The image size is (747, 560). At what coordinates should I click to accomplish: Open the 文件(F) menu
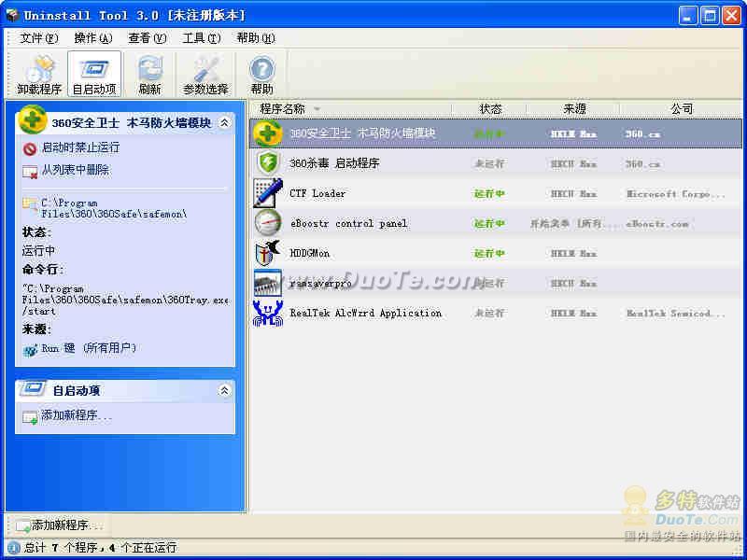coord(39,38)
